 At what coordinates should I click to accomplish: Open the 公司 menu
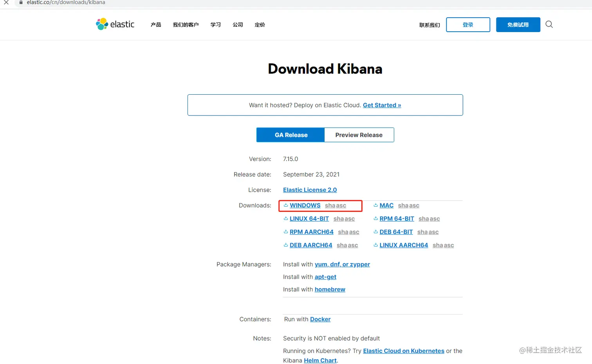click(238, 25)
